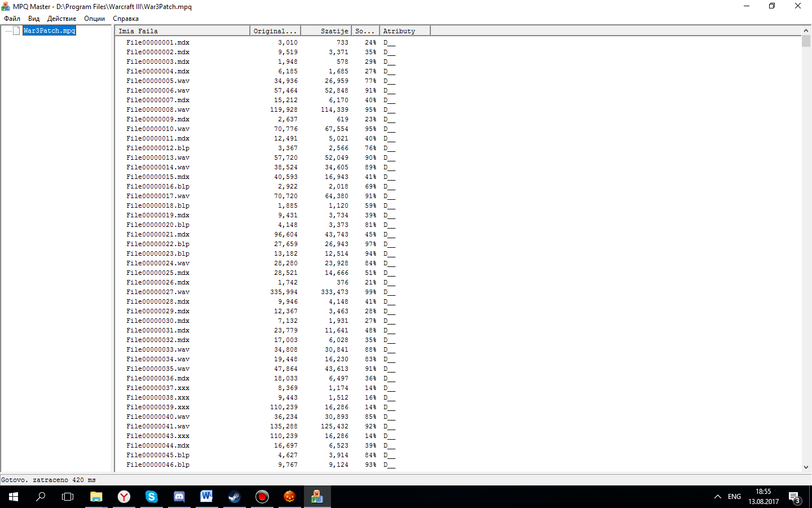Open the Опции menu

coord(94,19)
